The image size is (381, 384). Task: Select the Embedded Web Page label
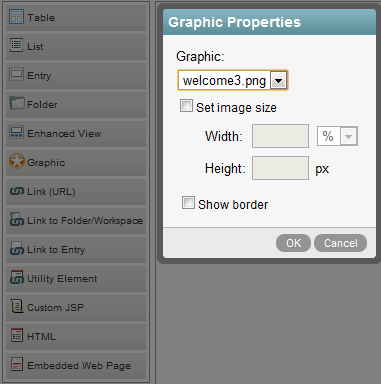79,366
